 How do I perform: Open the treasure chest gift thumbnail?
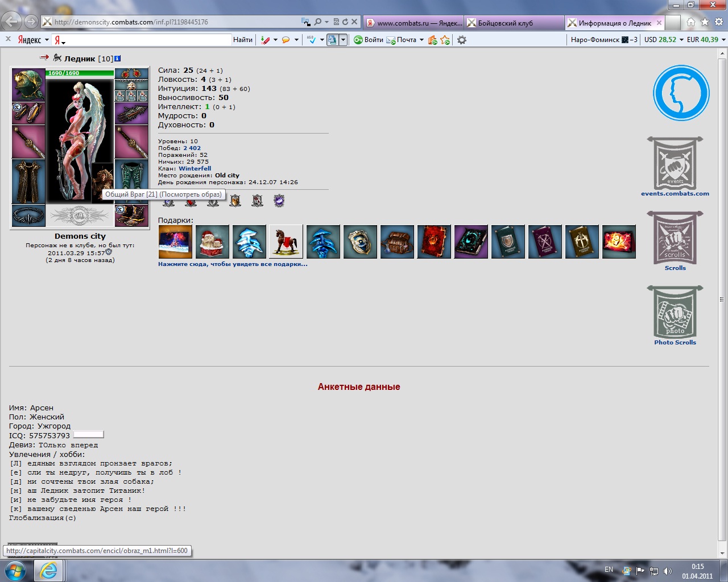(397, 242)
